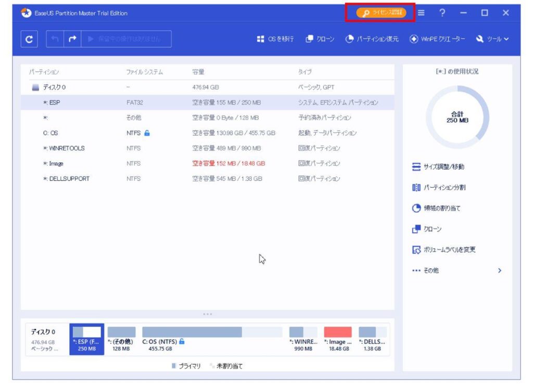Click ディスク 0 label in disk map
533x392 pixels.
point(43,332)
